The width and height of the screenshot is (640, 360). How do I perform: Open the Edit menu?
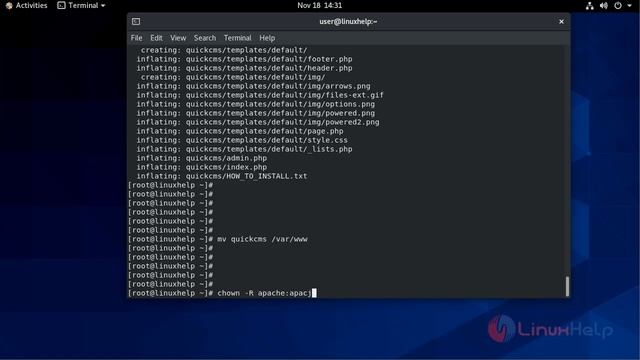(x=156, y=38)
